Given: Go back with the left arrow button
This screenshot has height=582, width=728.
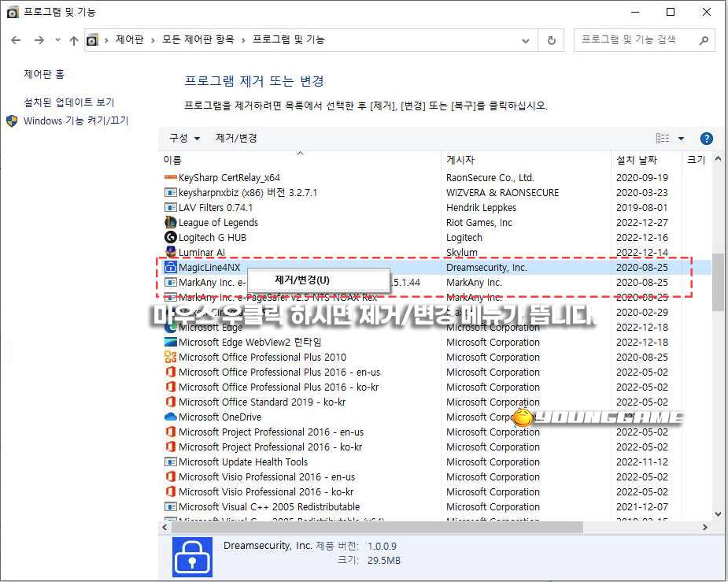Looking at the screenshot, I should (16, 40).
